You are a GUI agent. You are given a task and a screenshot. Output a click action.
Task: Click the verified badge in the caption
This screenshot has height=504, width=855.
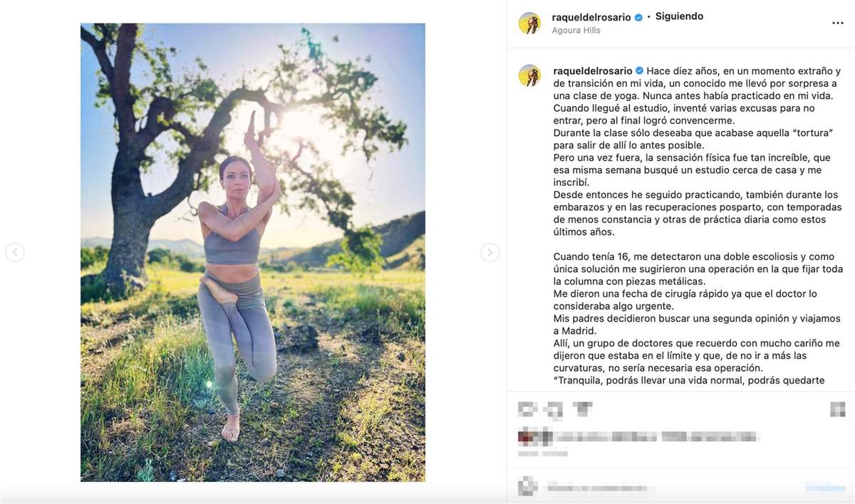tap(640, 71)
